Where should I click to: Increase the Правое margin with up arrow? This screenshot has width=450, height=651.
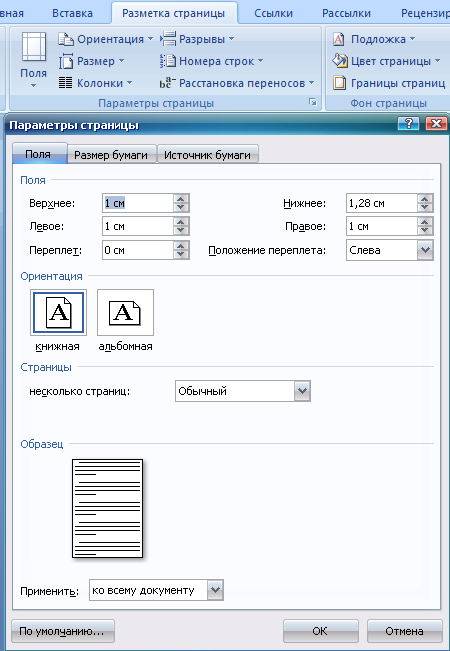(x=424, y=223)
